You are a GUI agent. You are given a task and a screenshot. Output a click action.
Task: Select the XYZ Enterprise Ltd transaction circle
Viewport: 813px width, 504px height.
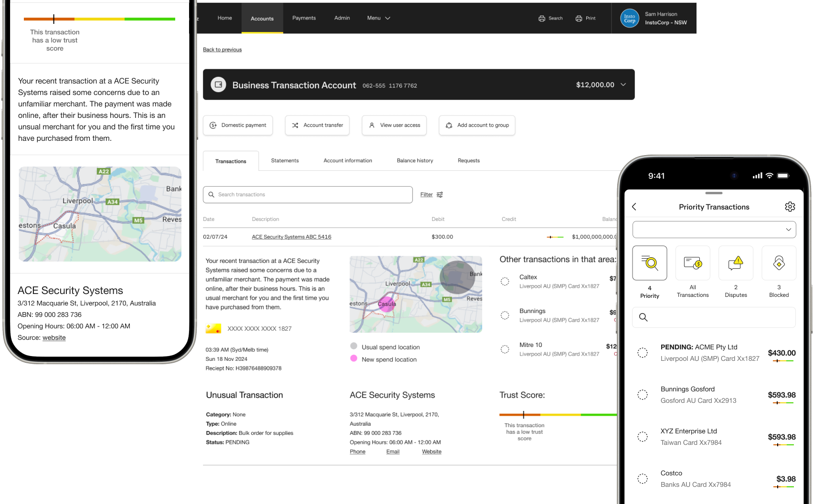point(643,437)
